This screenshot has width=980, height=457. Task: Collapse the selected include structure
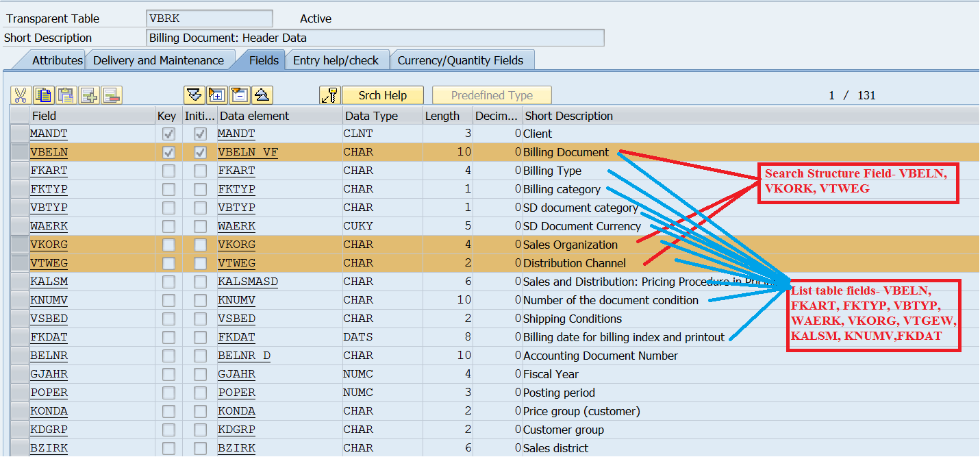(x=240, y=95)
